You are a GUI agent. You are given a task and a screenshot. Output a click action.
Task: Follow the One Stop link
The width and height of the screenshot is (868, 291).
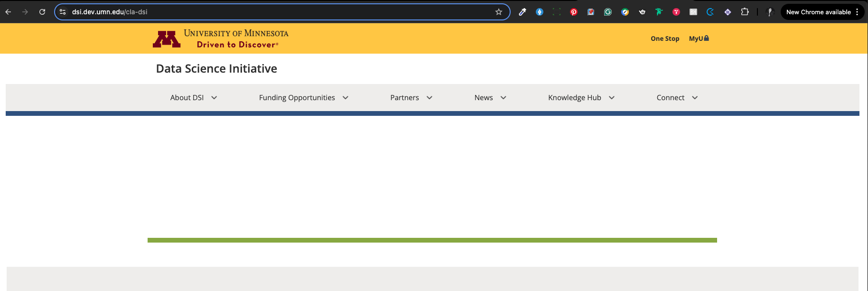(664, 38)
